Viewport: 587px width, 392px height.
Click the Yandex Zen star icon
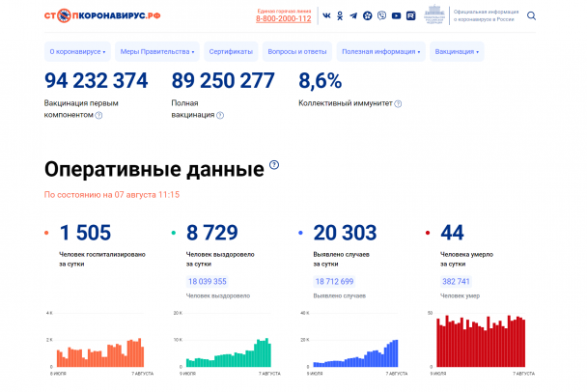click(x=368, y=15)
